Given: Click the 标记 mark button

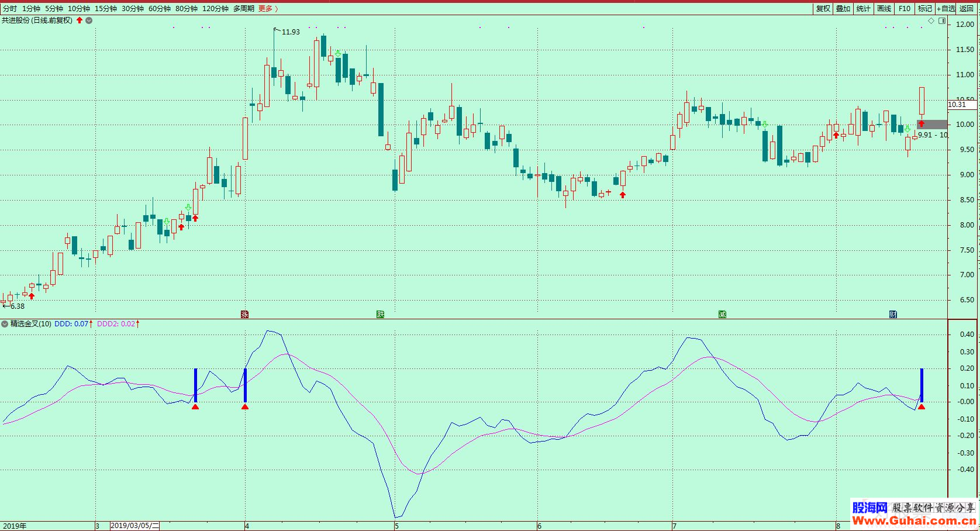Looking at the screenshot, I should point(925,9).
